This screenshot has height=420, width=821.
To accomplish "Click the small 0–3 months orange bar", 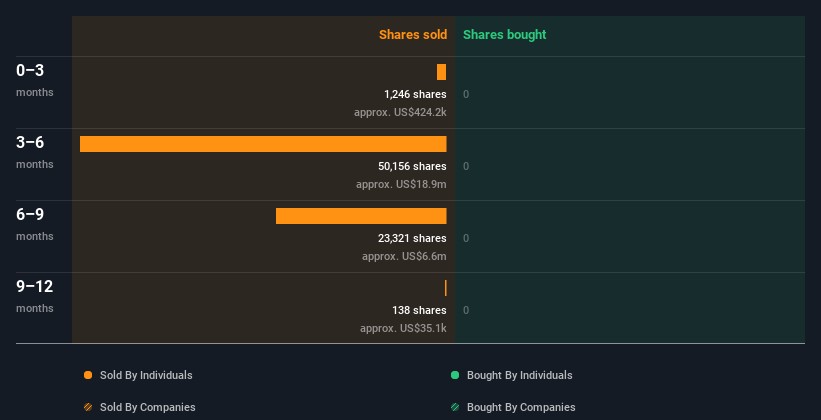I will click(441, 72).
